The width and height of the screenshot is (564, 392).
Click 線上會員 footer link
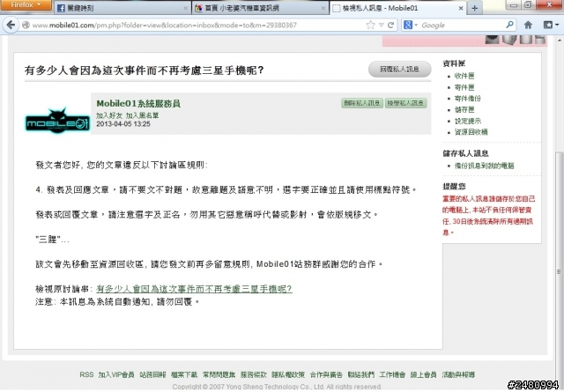(423, 374)
